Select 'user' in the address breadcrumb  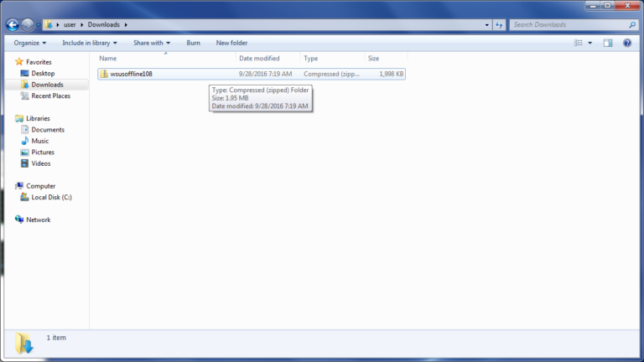(70, 24)
